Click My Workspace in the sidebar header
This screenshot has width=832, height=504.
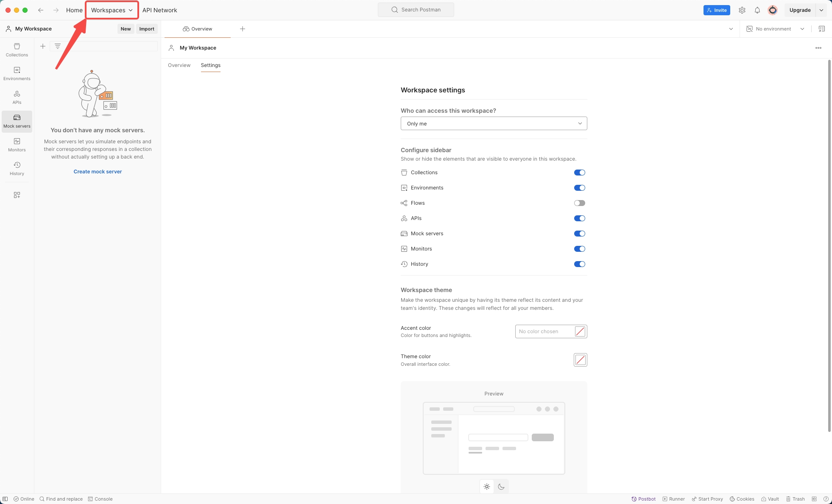29,29
